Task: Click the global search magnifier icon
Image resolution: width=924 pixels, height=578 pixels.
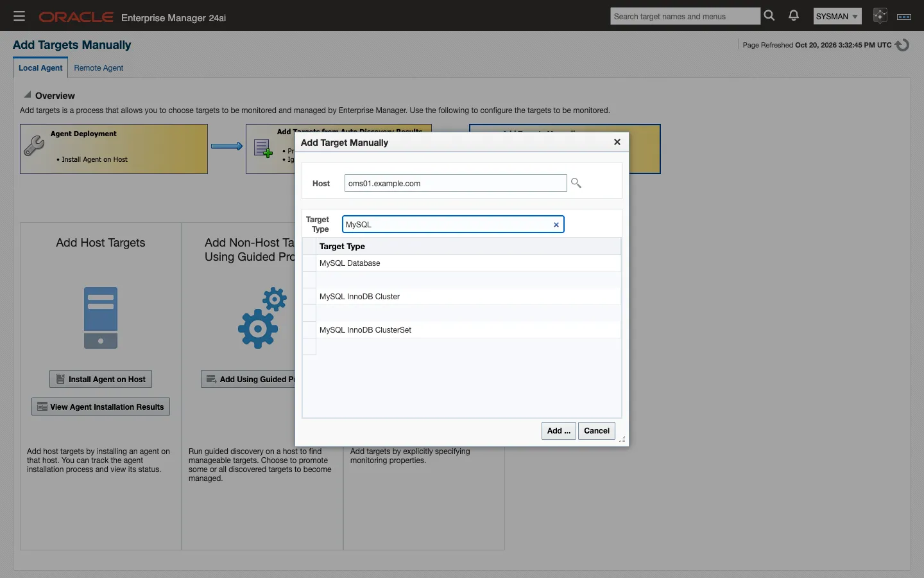Action: point(769,16)
